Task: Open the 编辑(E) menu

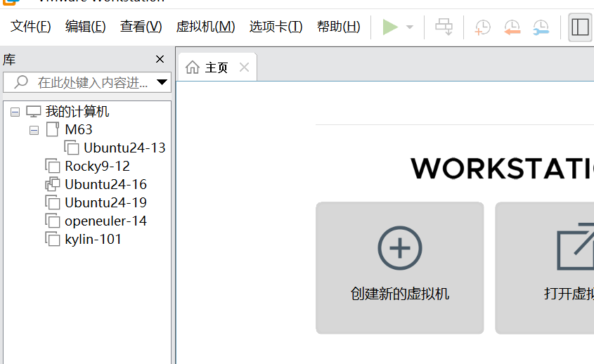Action: [85, 27]
